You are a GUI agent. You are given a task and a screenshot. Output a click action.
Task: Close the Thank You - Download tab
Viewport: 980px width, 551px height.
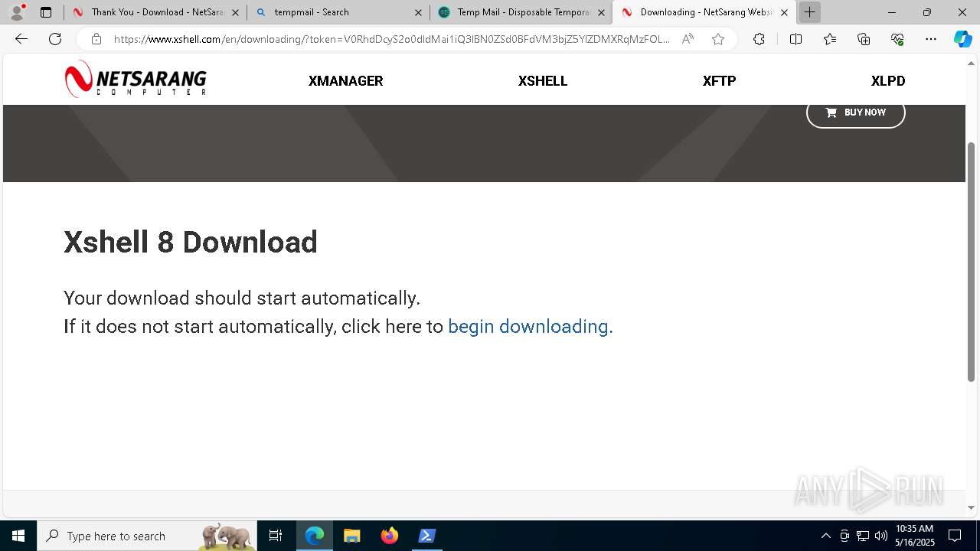point(235,12)
